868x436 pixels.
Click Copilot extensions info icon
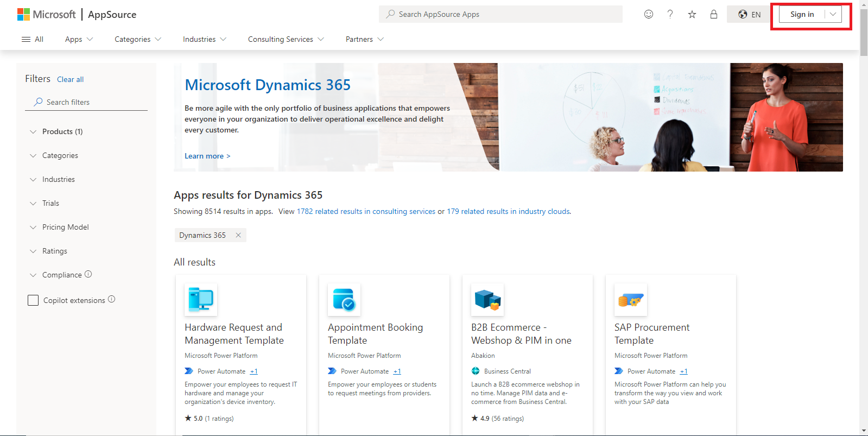[111, 299]
